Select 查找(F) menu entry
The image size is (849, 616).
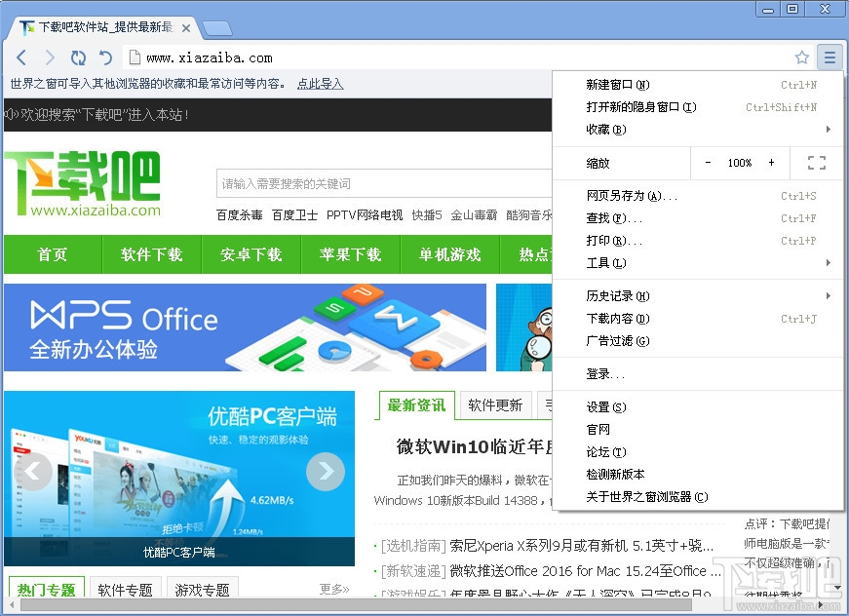[x=697, y=218]
